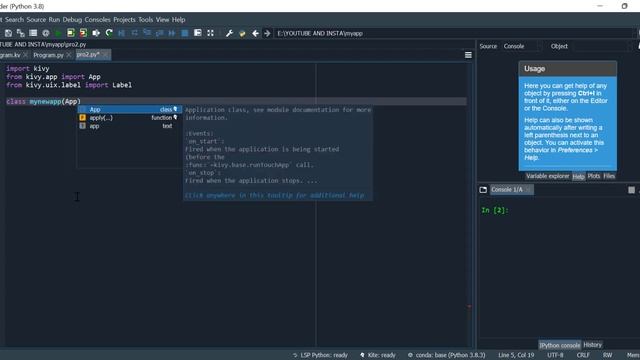Viewport: 640px width, 360px height.
Task: Open the file list browser icon
Action: point(33,33)
